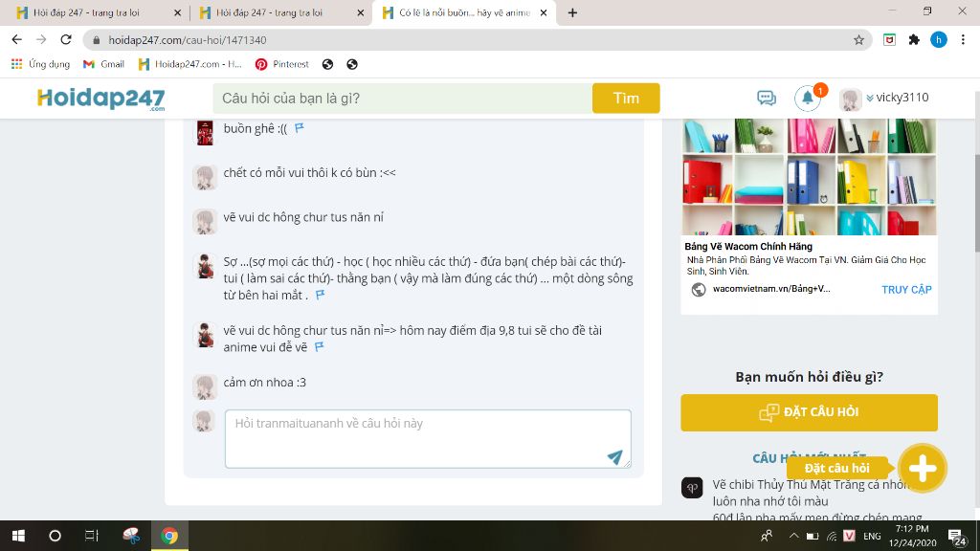
Task: Open the Chrome profile avatar 'h'
Action: click(x=938, y=40)
